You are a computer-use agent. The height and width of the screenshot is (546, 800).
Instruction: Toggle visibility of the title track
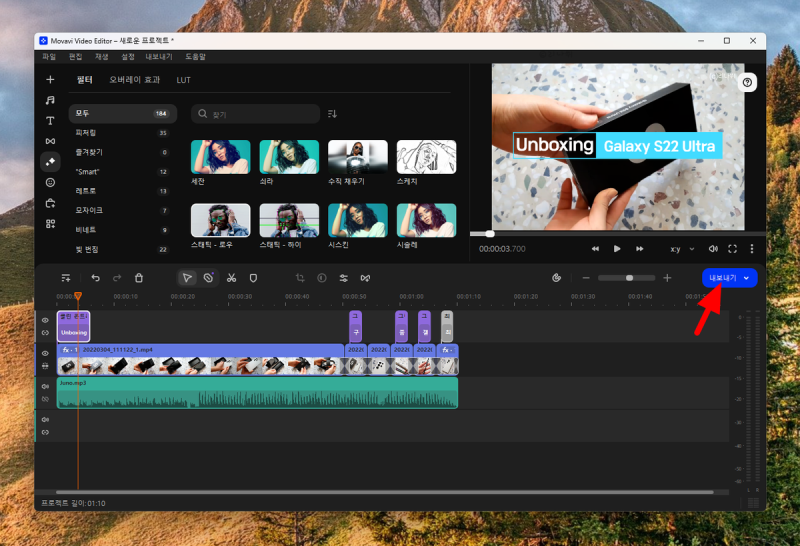pyautogui.click(x=45, y=319)
